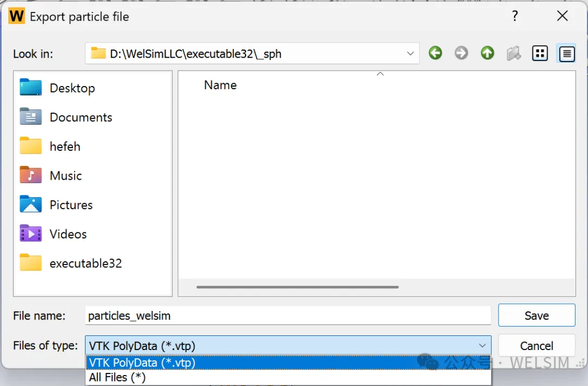588x386 pixels.
Task: Click the grey forward arrow icon
Action: pyautogui.click(x=461, y=53)
